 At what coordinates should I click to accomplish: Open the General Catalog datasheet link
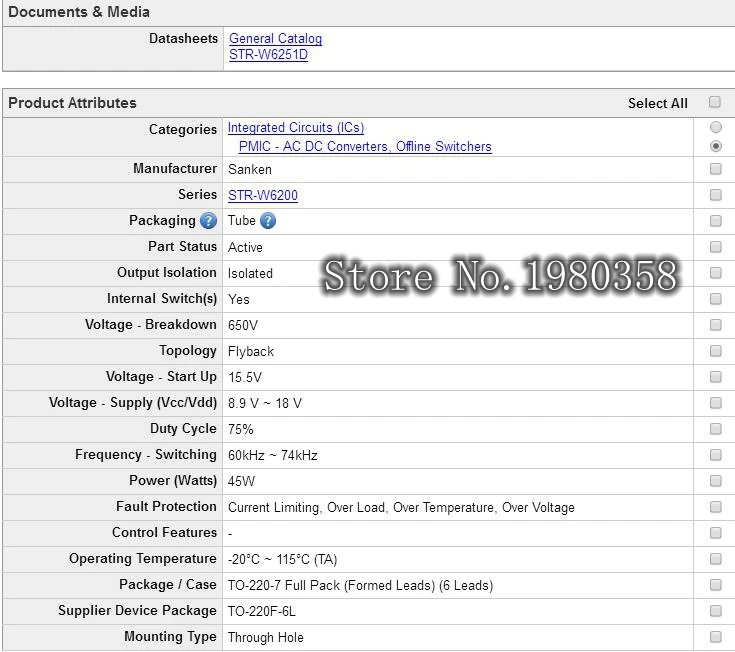(275, 38)
